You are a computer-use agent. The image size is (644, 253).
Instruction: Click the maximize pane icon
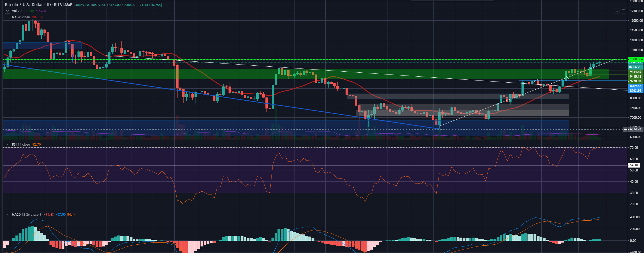623,11
